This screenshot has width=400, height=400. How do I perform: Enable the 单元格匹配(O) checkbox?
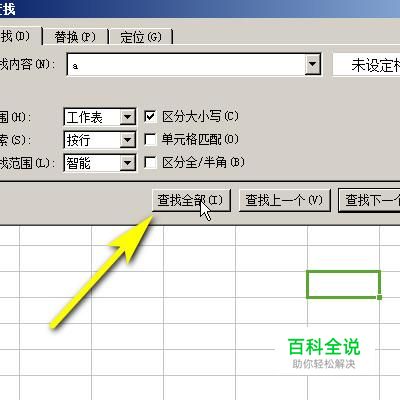(150, 139)
